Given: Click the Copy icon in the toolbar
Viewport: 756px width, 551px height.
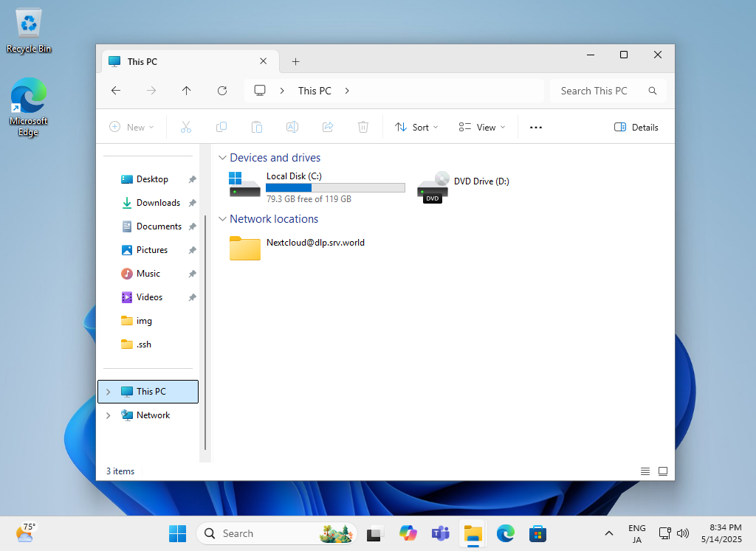Looking at the screenshot, I should pos(221,127).
